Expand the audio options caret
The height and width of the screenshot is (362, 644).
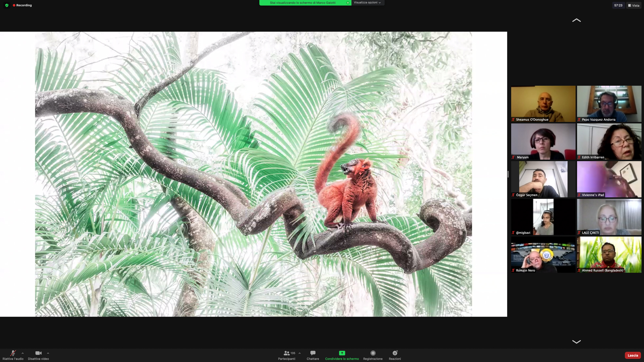(23, 353)
